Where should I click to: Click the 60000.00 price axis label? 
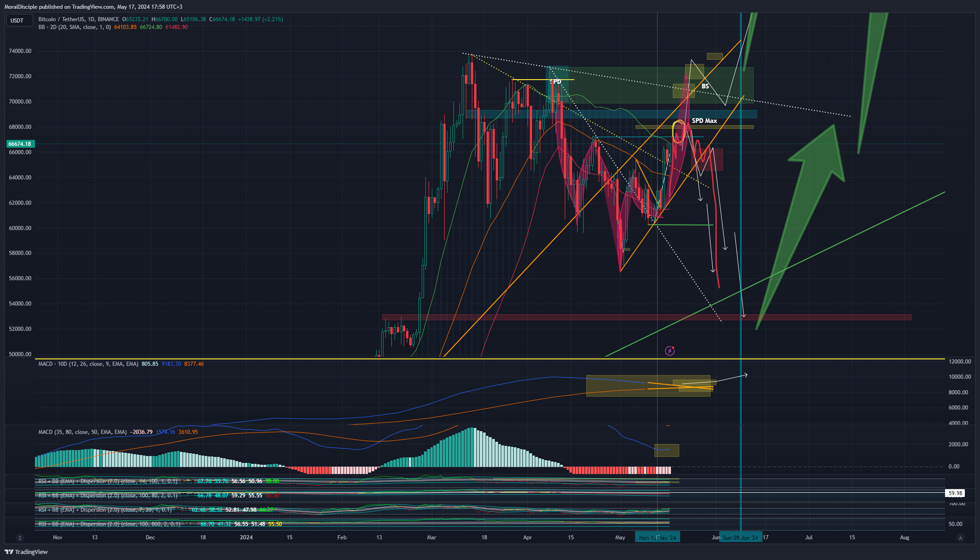[x=20, y=228]
